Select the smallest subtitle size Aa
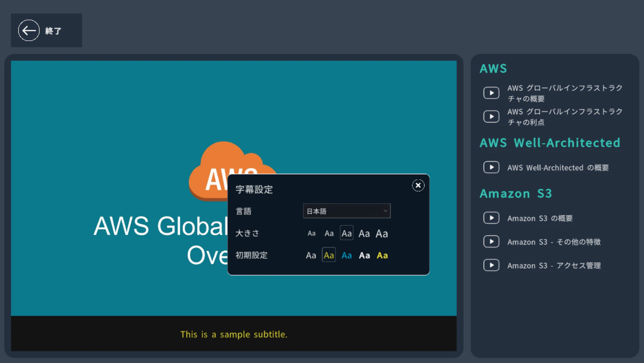Image resolution: width=644 pixels, height=363 pixels. tap(311, 234)
